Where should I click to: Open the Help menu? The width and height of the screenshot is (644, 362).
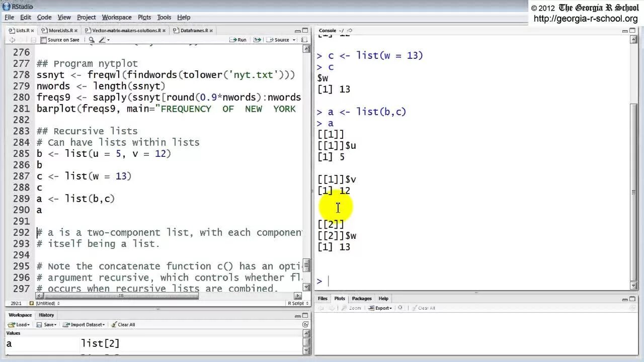tap(184, 17)
